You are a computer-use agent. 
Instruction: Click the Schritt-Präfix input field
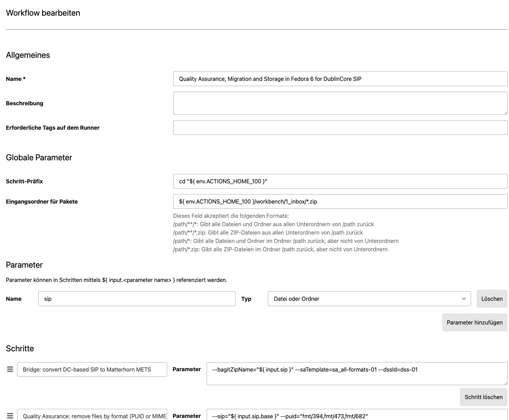340,181
